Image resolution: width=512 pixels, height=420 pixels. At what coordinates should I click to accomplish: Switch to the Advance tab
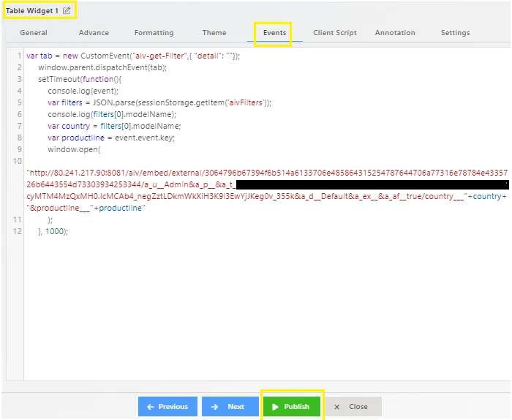point(94,33)
